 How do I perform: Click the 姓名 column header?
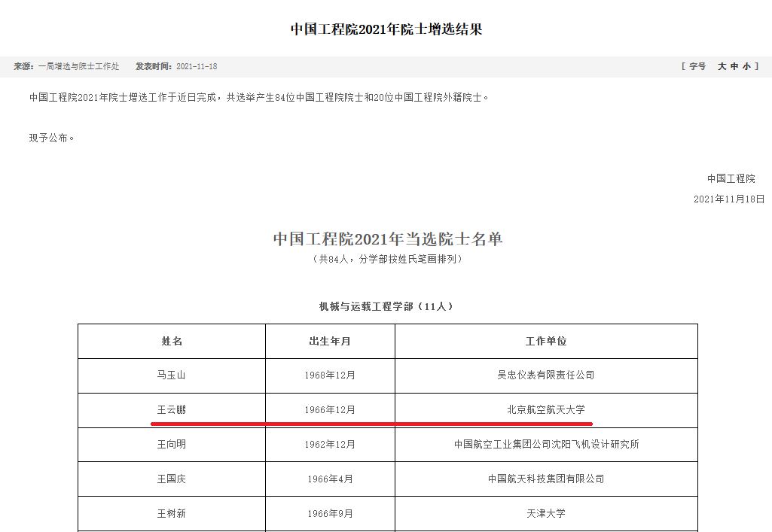click(x=172, y=341)
